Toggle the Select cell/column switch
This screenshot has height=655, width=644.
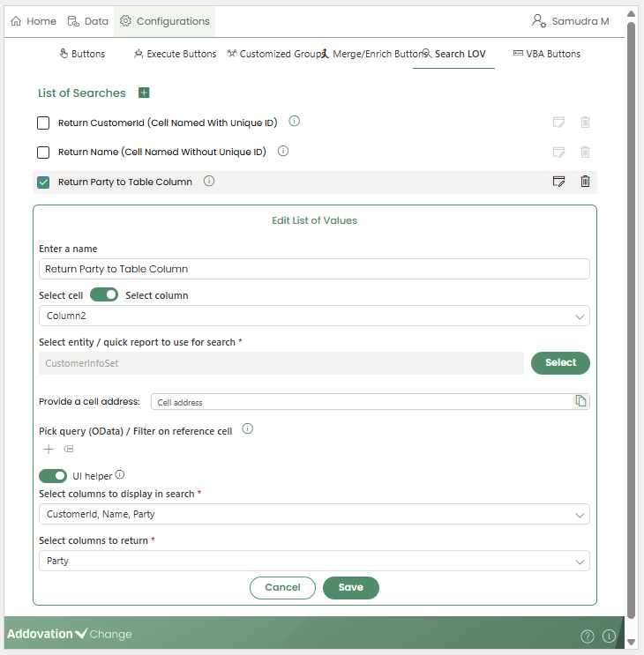coord(104,295)
